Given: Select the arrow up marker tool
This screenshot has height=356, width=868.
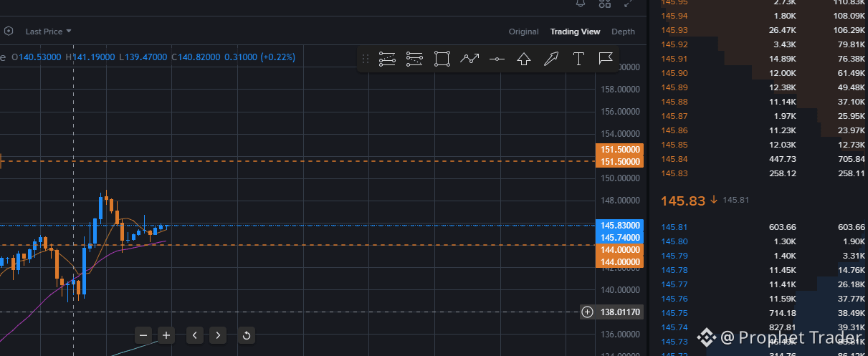Looking at the screenshot, I should 524,59.
